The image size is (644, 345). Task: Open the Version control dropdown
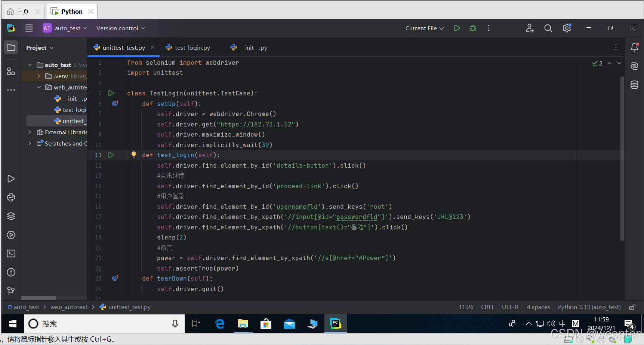(x=120, y=28)
